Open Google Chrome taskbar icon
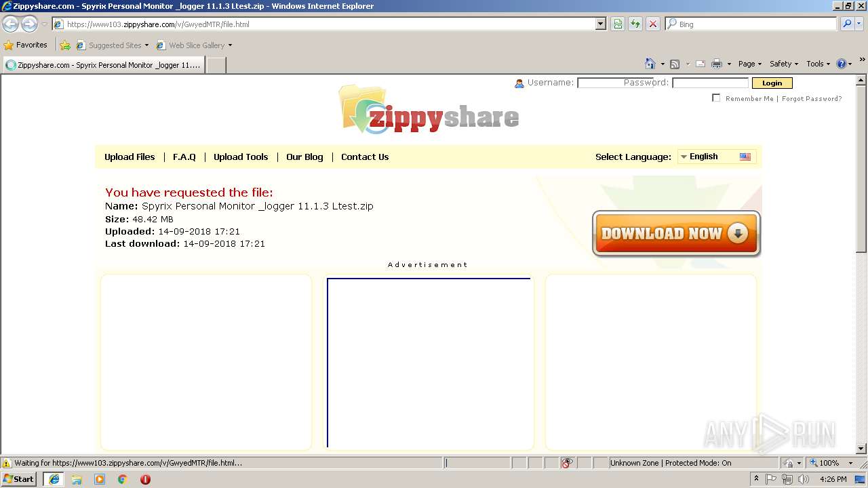The width and height of the screenshot is (868, 488). tap(123, 479)
